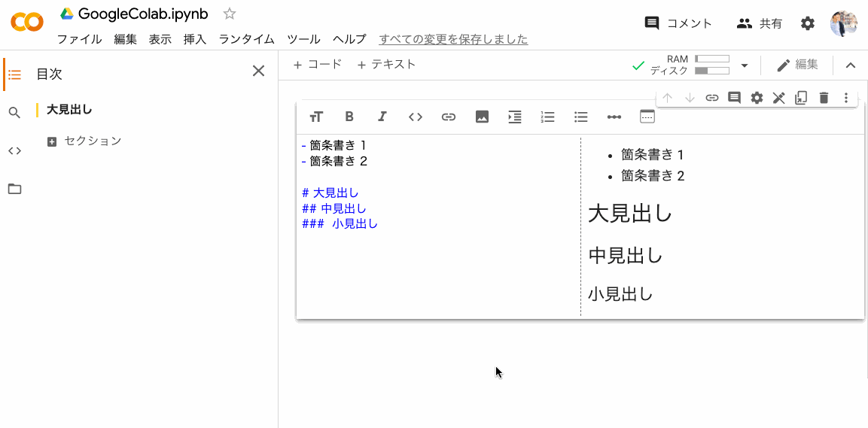Open 編集 menu

[x=125, y=39]
